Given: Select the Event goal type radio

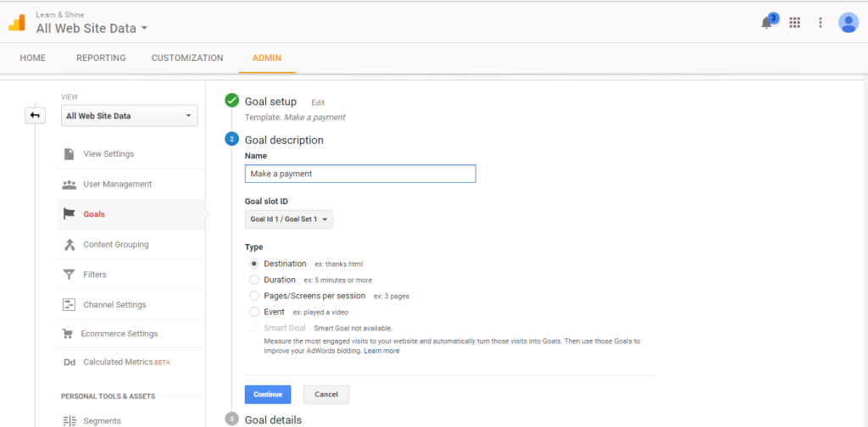Looking at the screenshot, I should 254,312.
